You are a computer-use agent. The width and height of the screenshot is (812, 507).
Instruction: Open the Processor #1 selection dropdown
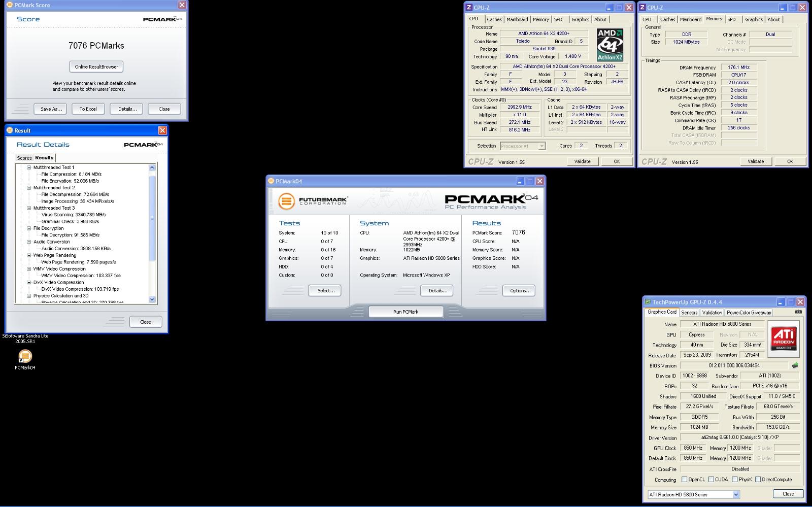542,146
